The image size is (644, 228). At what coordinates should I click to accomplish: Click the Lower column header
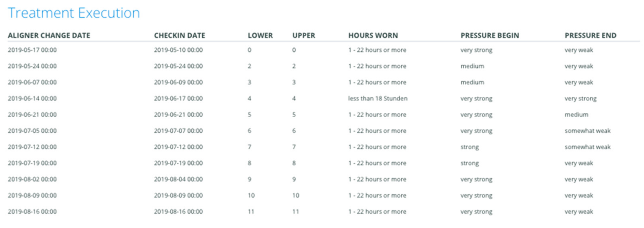(x=260, y=36)
